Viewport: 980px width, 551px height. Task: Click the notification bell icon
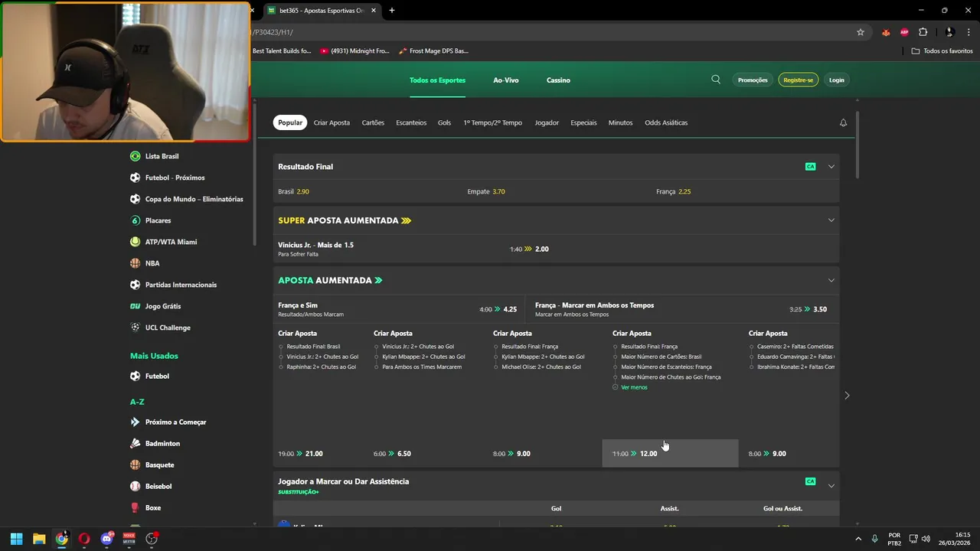pyautogui.click(x=843, y=122)
